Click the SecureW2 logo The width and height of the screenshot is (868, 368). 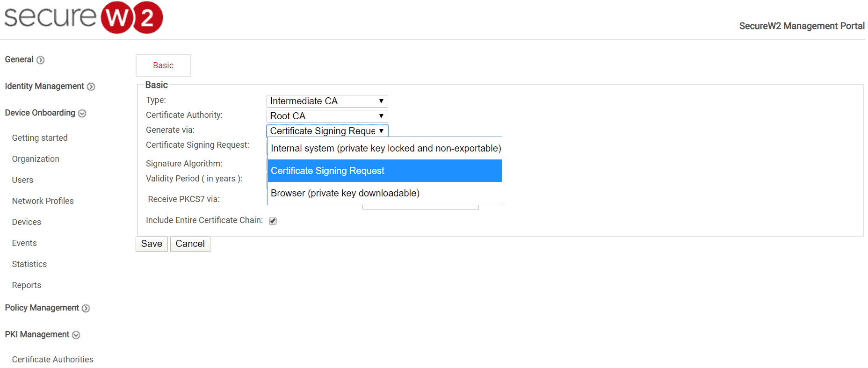click(x=84, y=17)
